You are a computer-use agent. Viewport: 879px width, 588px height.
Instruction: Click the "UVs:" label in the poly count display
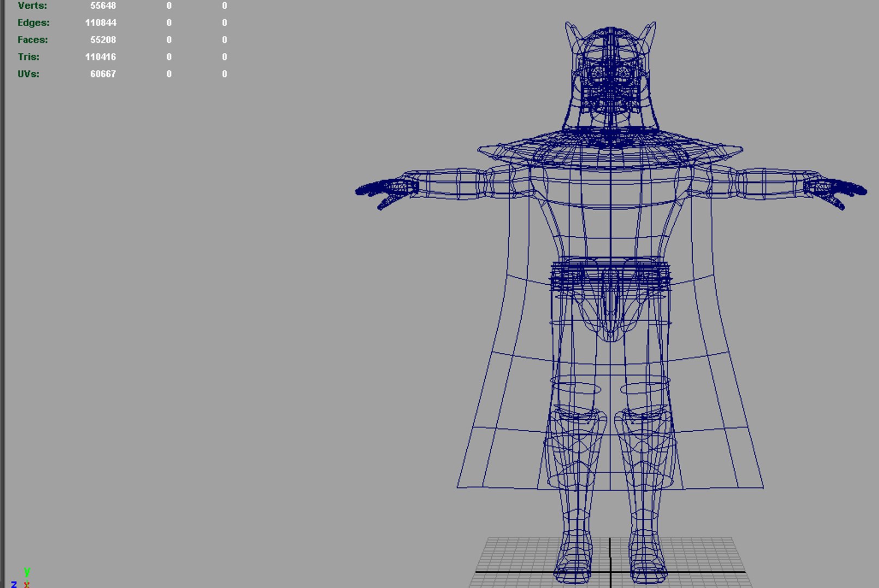click(28, 73)
